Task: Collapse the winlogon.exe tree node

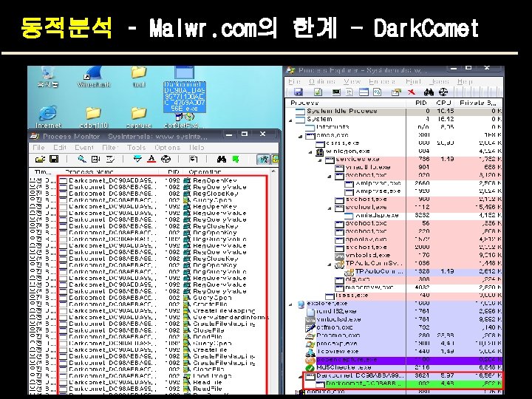Action: (310, 152)
